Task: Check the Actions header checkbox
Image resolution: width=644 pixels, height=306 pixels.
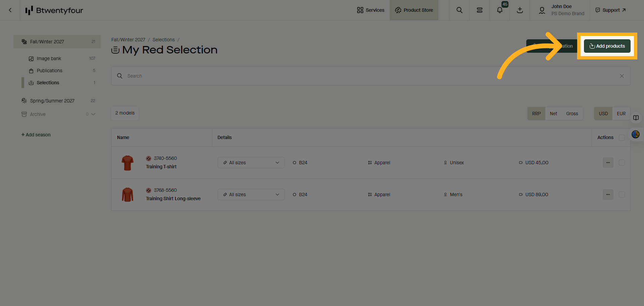Action: pos(622,137)
